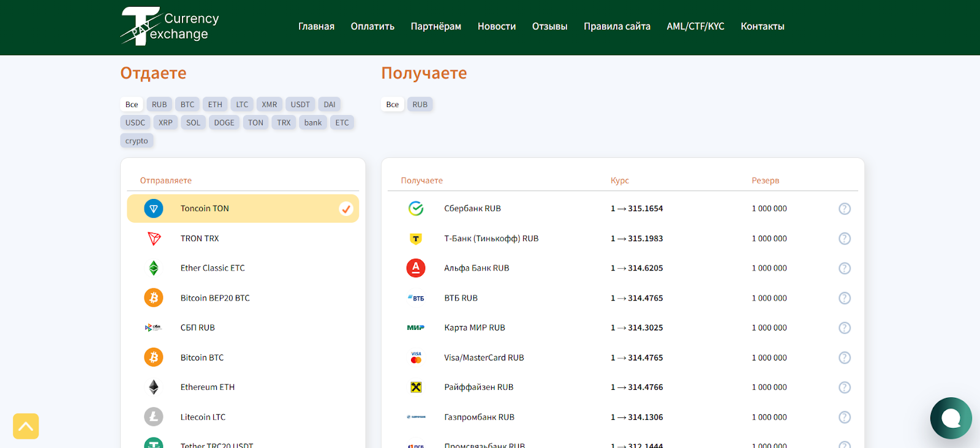Filter Отдаете list by USDT
The image size is (980, 448).
pyautogui.click(x=300, y=105)
